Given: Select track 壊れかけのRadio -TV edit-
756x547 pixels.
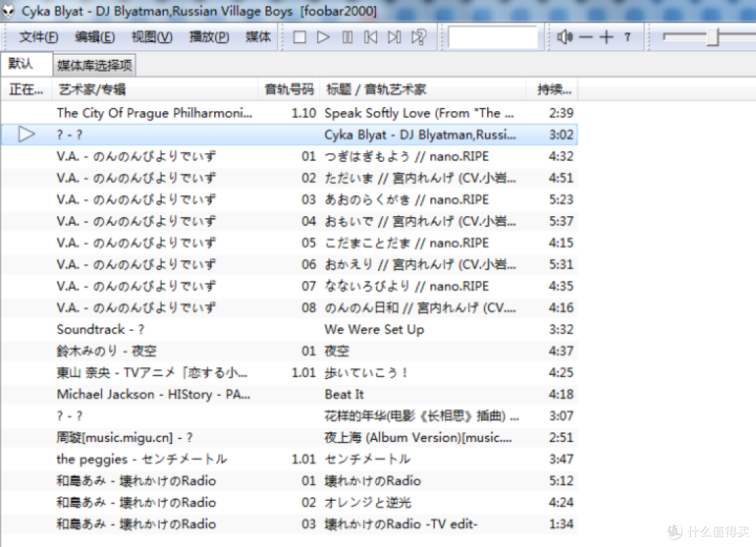Looking at the screenshot, I should click(289, 524).
